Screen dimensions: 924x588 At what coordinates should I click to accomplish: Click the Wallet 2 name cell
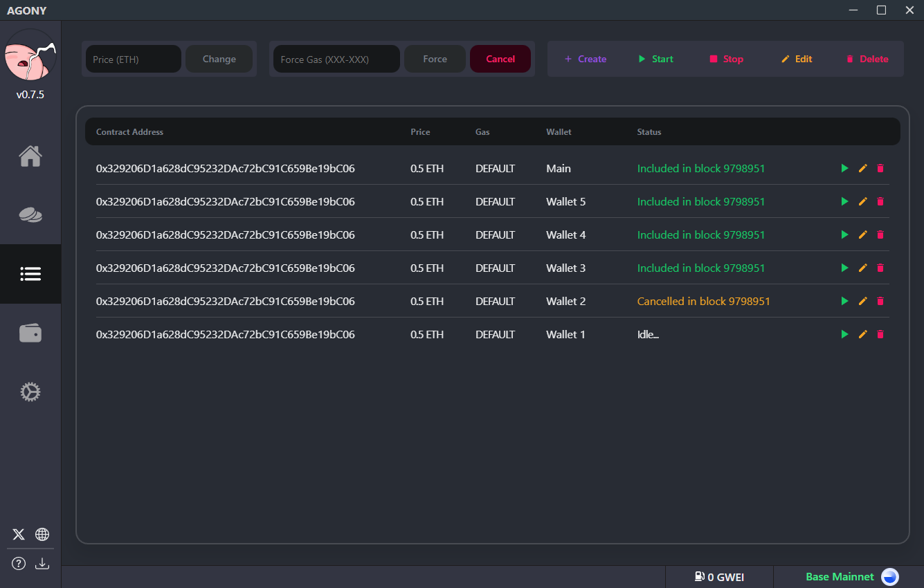coord(565,301)
